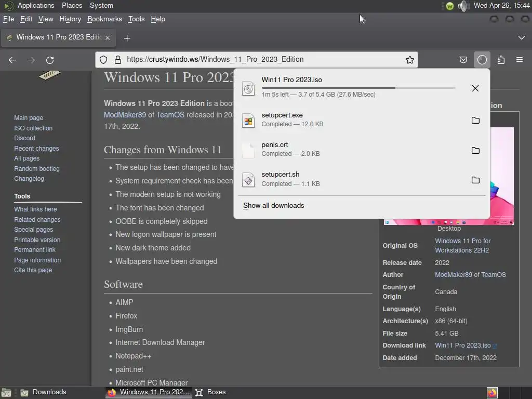Click the Win11 Pro 2023.iso disc icon
Viewport: 532px width, 399px height.
coord(248,89)
